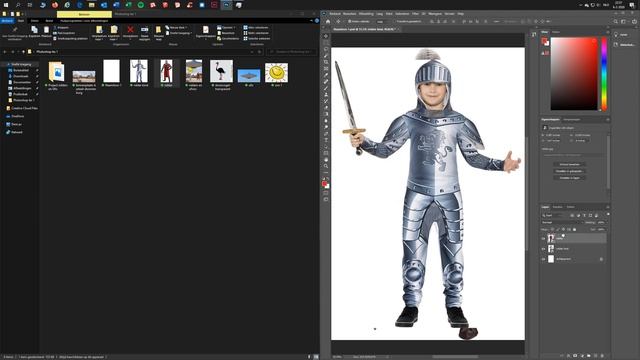Click Eigenschappen icon in Explorer ribbon
The width and height of the screenshot is (640, 360).
(205, 29)
